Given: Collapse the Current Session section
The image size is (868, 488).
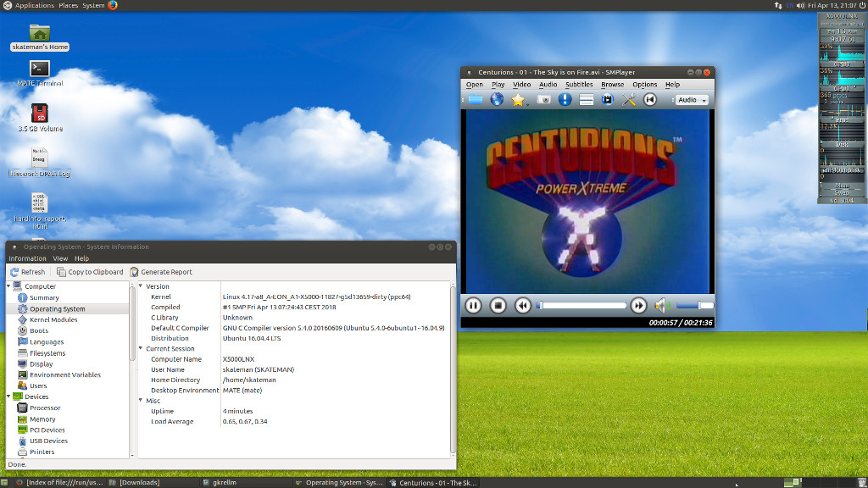Looking at the screenshot, I should pyautogui.click(x=141, y=348).
